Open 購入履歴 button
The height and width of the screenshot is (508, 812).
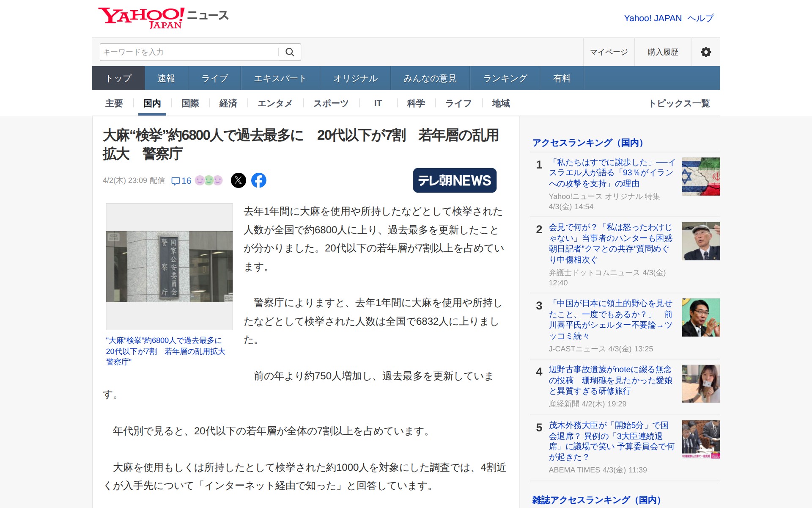tap(663, 52)
